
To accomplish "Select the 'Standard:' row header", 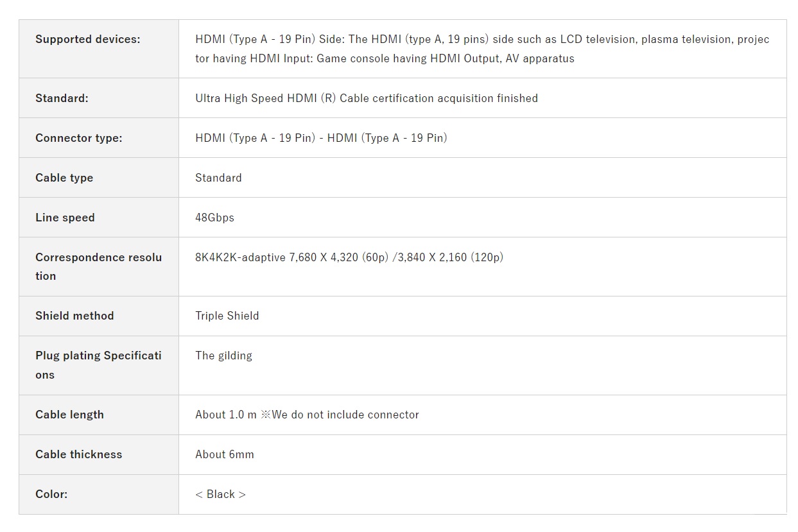I will (x=99, y=98).
